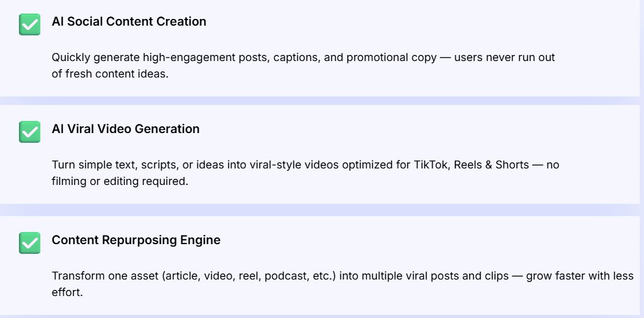
Task: Click the phrase 'promotional copy'
Action: tap(392, 57)
